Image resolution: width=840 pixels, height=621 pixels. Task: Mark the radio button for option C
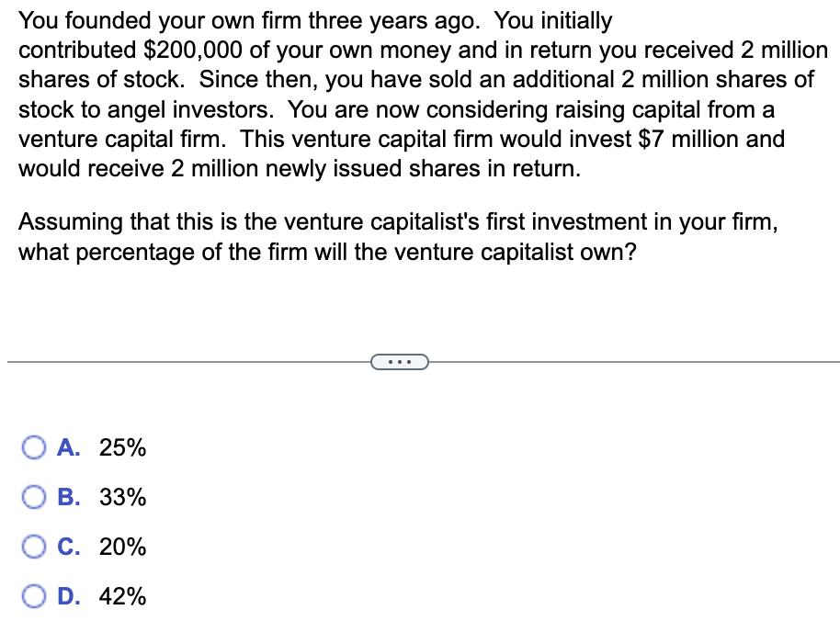click(x=34, y=547)
